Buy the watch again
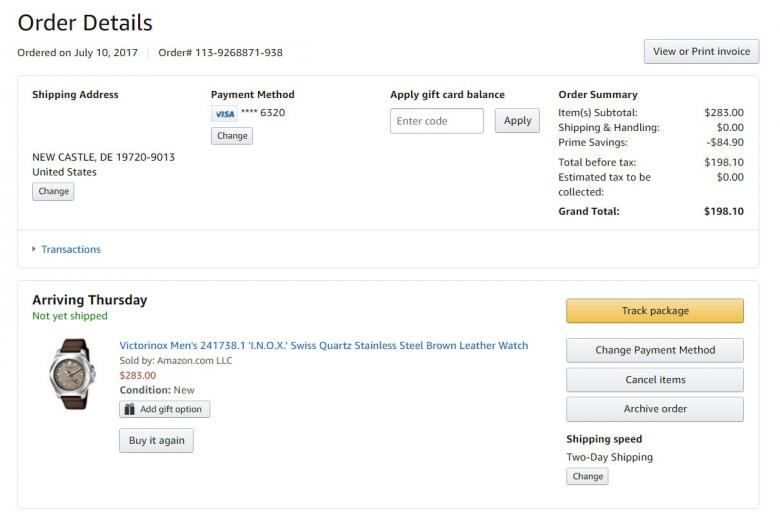The width and height of the screenshot is (780, 518). (156, 440)
